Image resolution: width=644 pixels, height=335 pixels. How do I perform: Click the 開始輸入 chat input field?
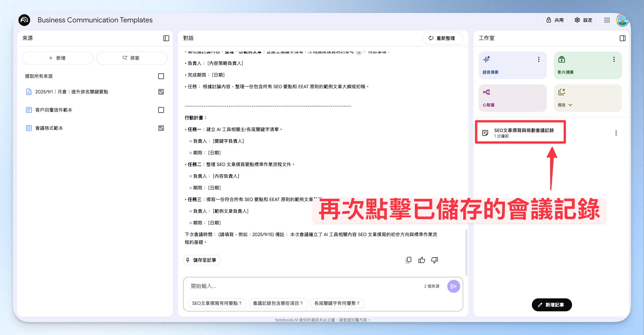(305, 286)
